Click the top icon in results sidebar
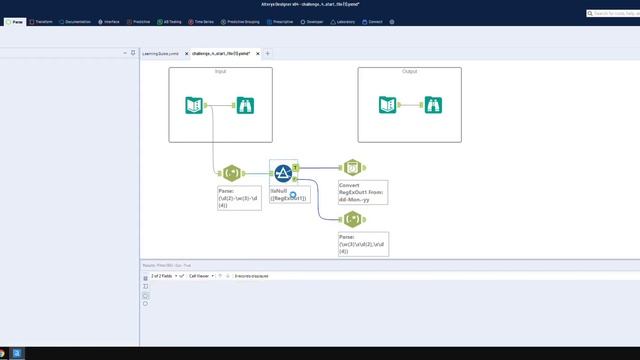Image resolution: width=640 pixels, height=360 pixels. 145,278
